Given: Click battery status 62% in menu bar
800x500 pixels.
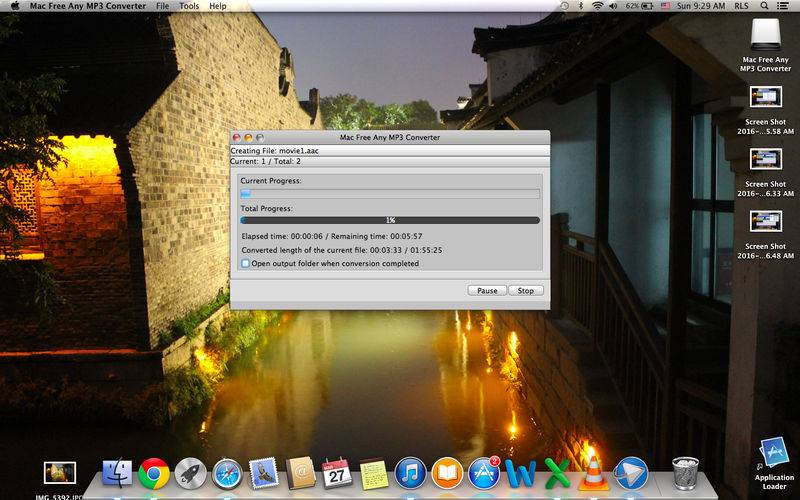Looking at the screenshot, I should tap(639, 6).
